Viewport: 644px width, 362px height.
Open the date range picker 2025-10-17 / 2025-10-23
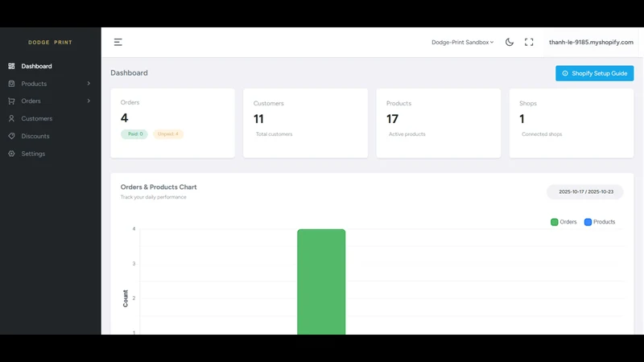(585, 191)
